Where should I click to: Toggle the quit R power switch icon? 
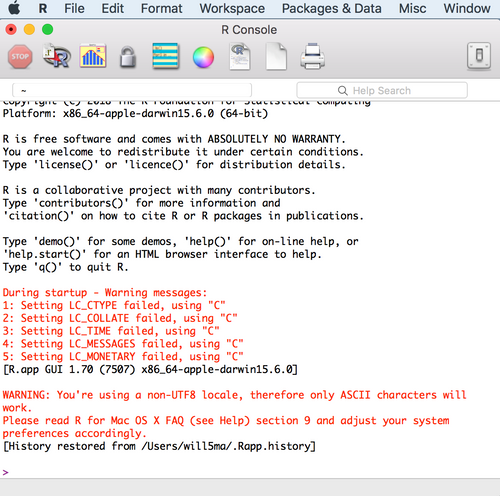point(479,56)
